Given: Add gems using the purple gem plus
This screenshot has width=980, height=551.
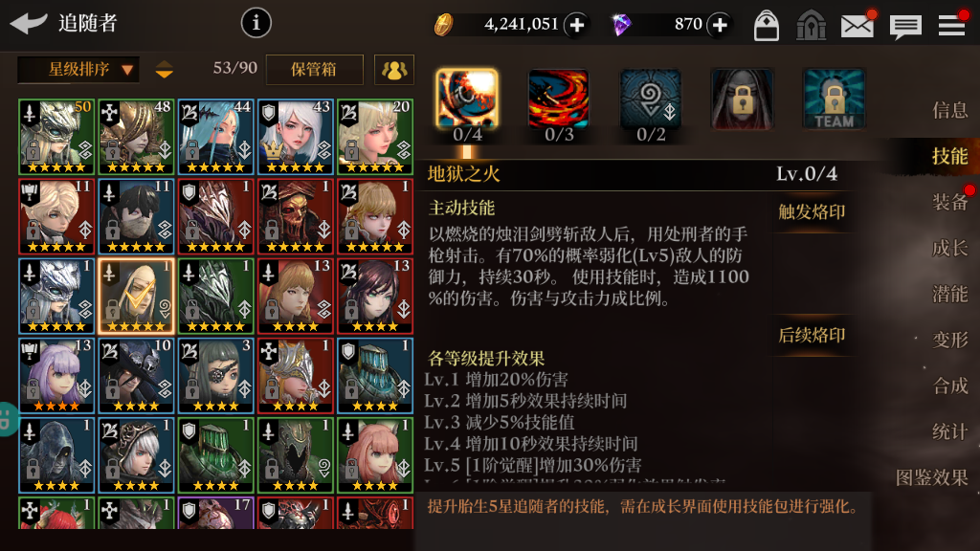Looking at the screenshot, I should click(720, 25).
